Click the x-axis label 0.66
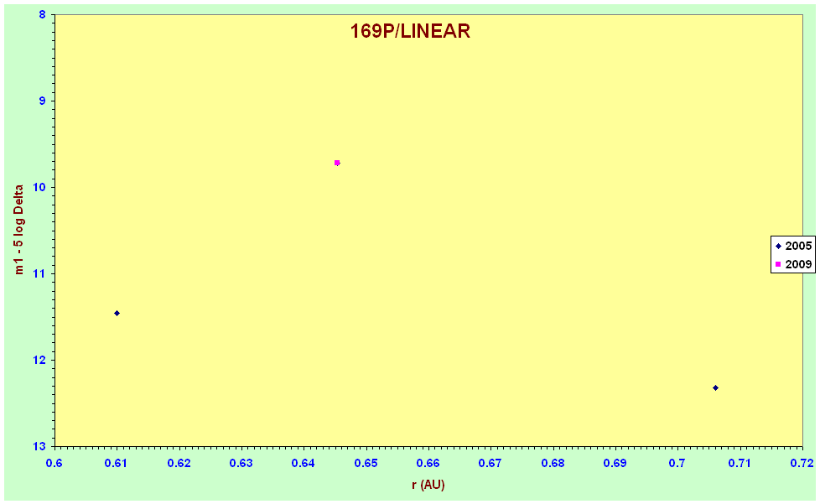 point(428,463)
